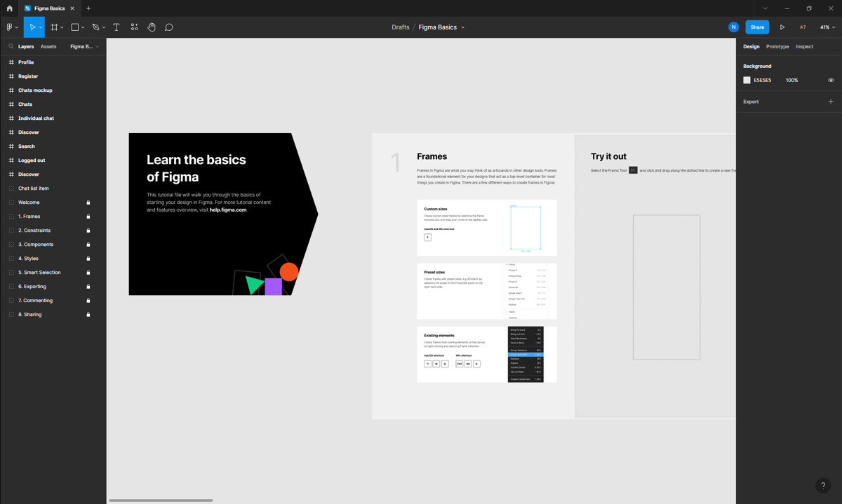Screen dimensions: 842x504
Task: Unlock the 1. Frames layer
Action: 88,217
